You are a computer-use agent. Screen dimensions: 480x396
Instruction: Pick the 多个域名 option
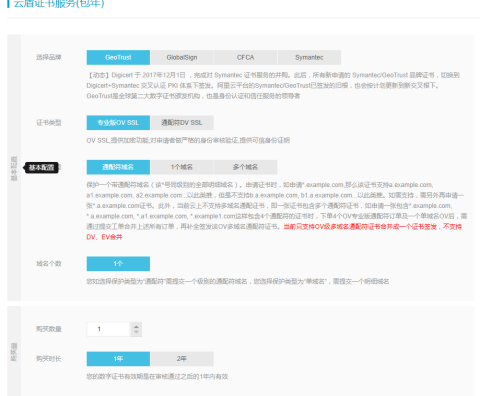tap(245, 167)
